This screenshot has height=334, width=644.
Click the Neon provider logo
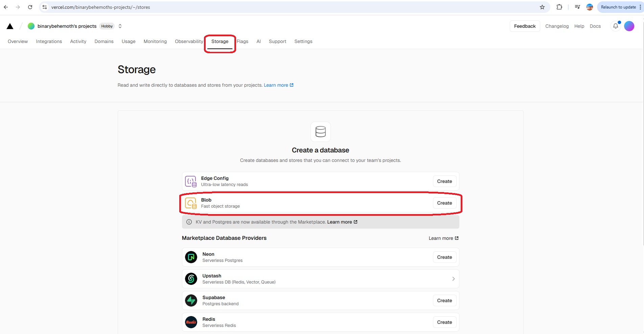tap(191, 257)
